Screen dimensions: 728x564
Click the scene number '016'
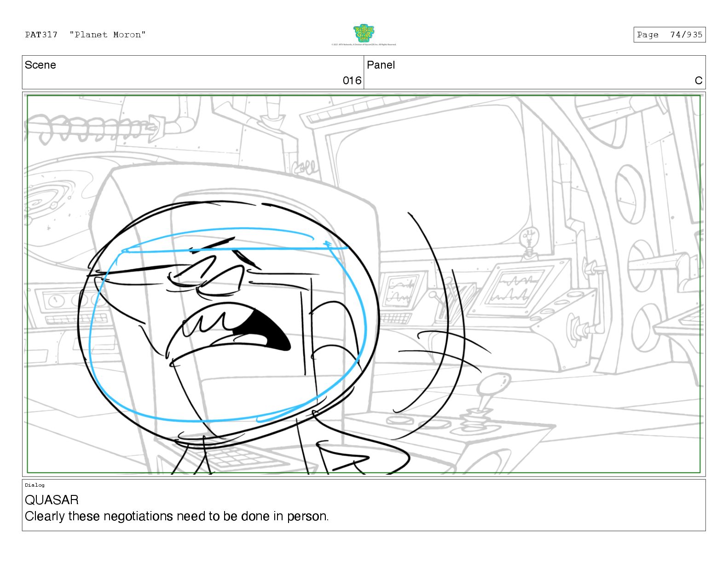(352, 81)
